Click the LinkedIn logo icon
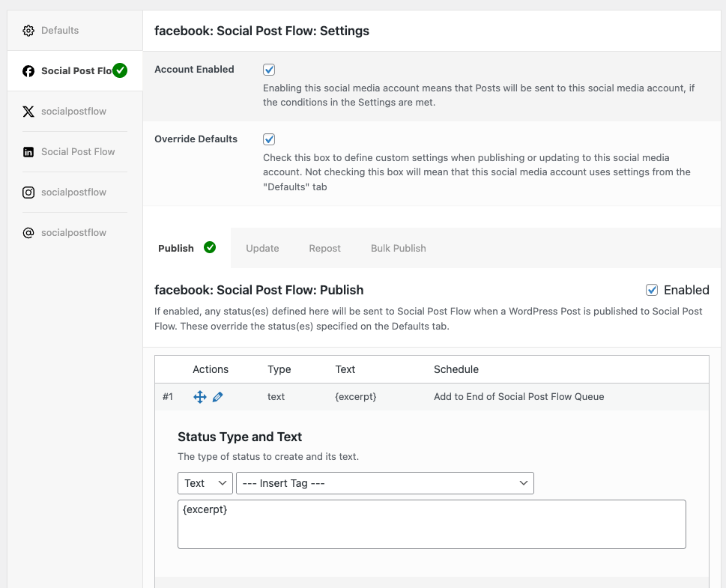726x588 pixels. click(28, 152)
